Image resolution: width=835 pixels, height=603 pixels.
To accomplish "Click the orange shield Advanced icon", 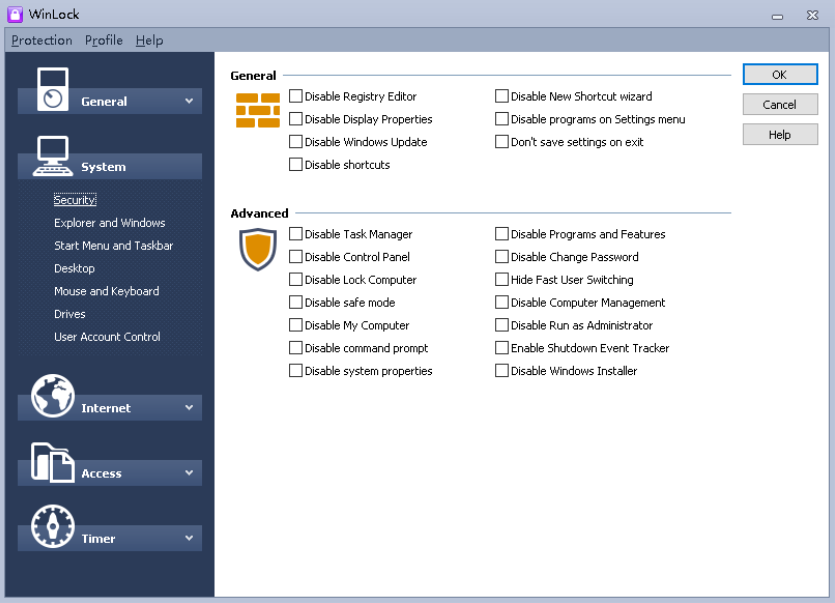I will (257, 249).
